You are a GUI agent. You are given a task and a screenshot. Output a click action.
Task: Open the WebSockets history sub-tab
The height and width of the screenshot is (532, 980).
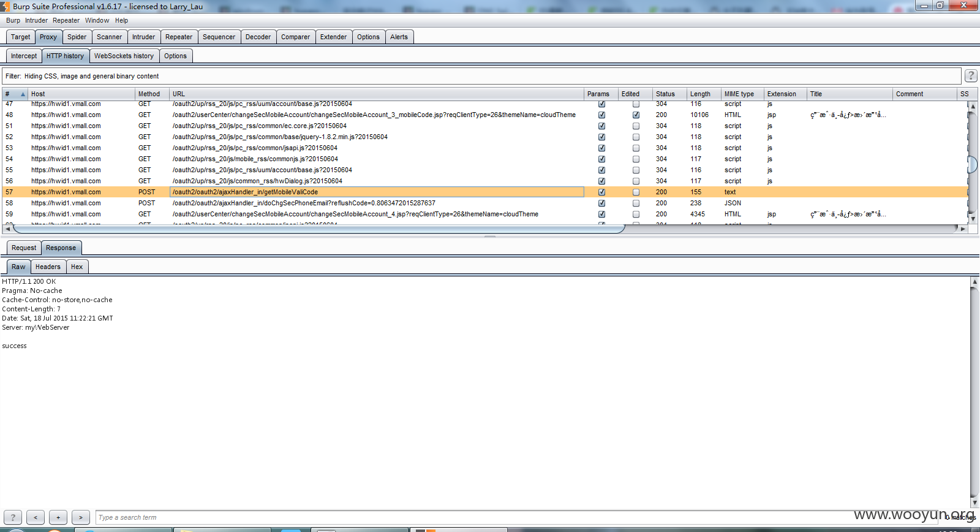(124, 56)
